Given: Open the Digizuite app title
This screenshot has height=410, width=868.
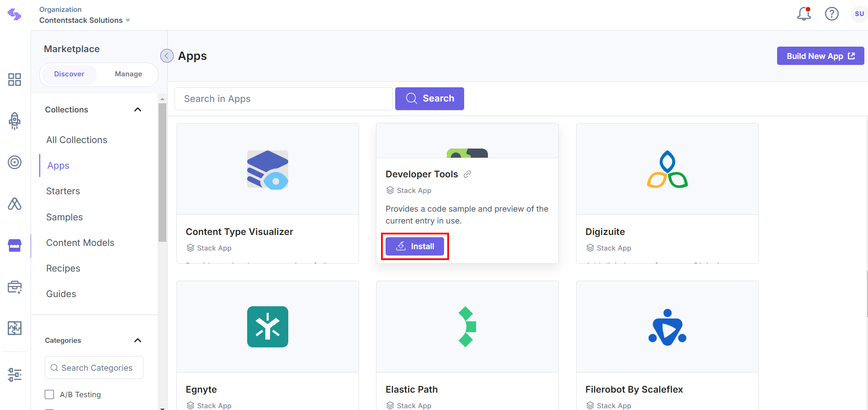Looking at the screenshot, I should [x=605, y=232].
